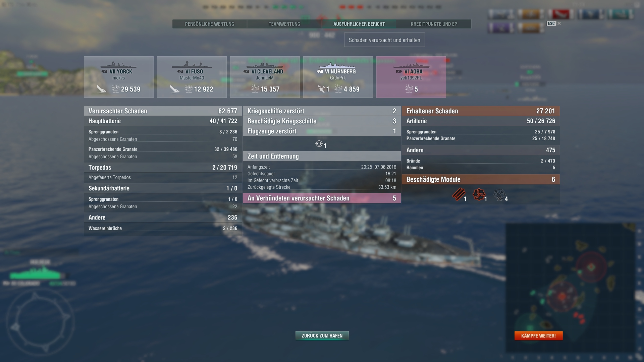Click the Kämpfe weiter! button

pos(538,336)
